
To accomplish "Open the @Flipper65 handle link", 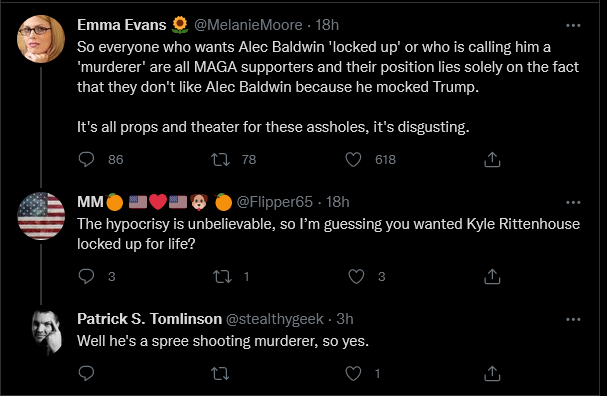I will pyautogui.click(x=274, y=202).
